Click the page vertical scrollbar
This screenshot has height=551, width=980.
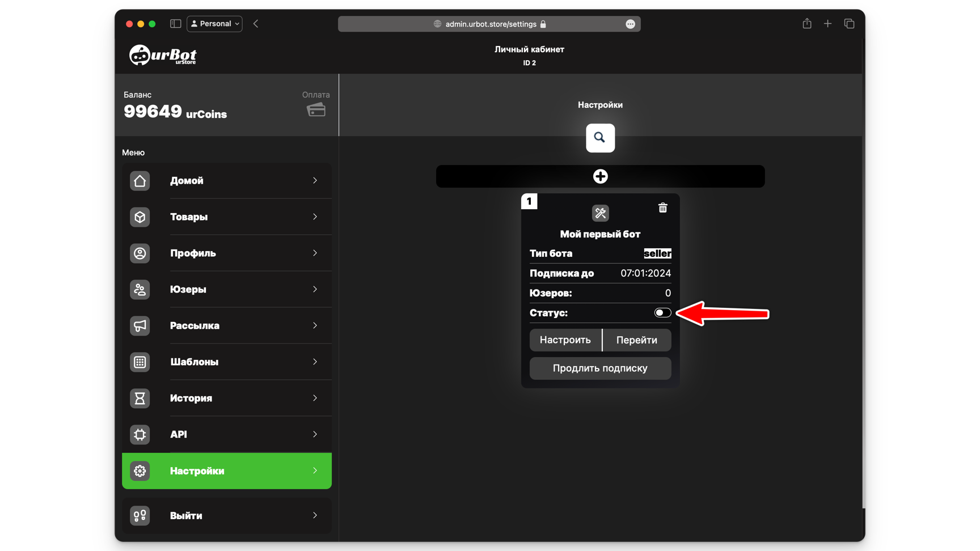click(863, 283)
